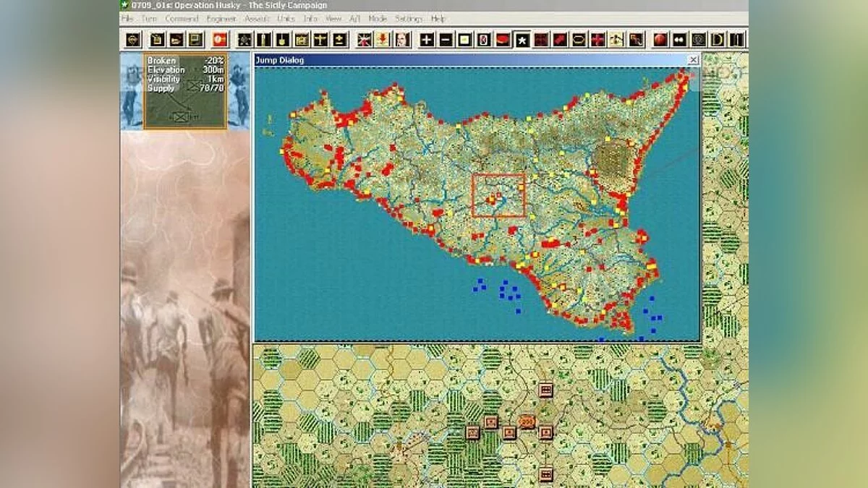Open the Command menu
Screen dimensions: 868x488
point(182,18)
